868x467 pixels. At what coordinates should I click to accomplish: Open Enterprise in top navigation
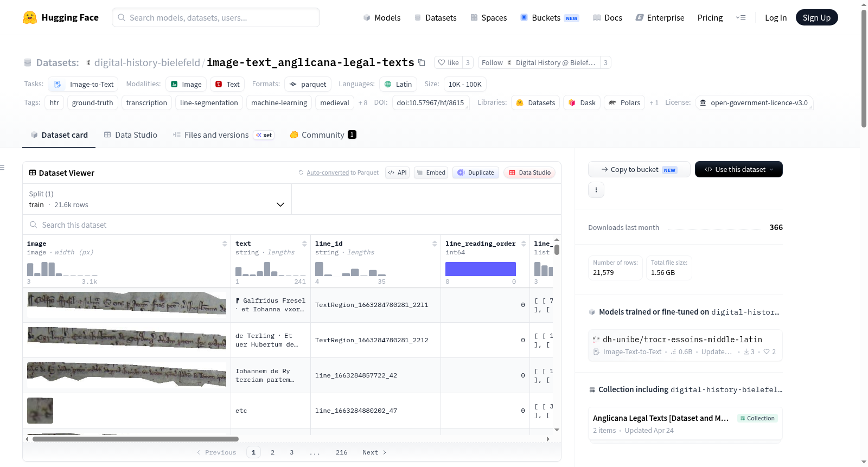[x=660, y=17]
